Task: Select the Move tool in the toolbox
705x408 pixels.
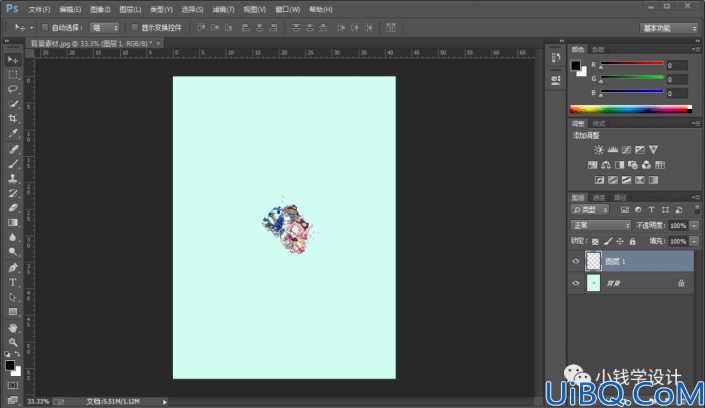Action: pos(13,60)
